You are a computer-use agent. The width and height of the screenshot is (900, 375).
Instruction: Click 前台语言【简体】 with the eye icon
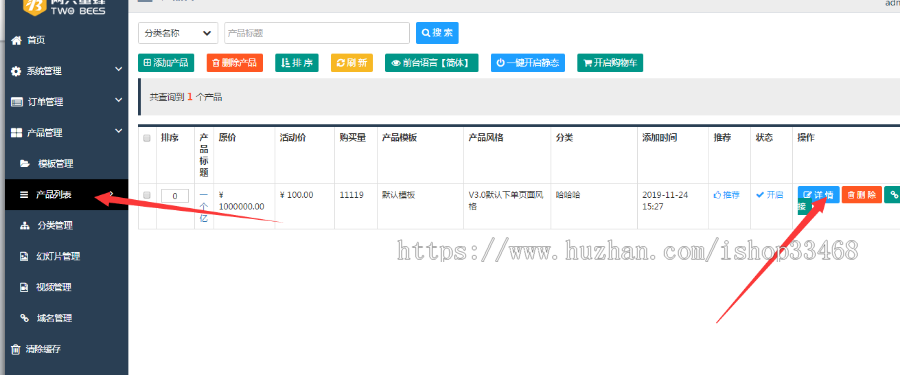coord(432,63)
